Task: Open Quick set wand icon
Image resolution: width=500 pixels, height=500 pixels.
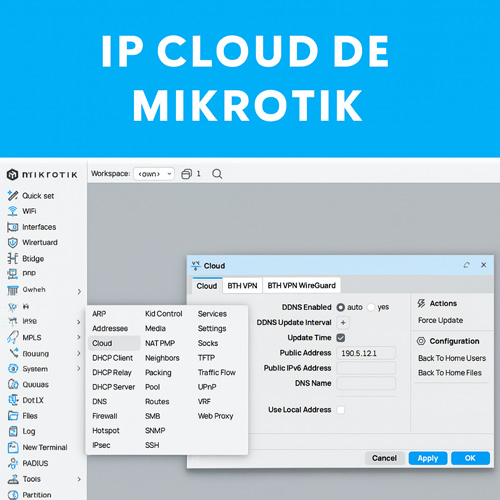Action: pyautogui.click(x=13, y=195)
